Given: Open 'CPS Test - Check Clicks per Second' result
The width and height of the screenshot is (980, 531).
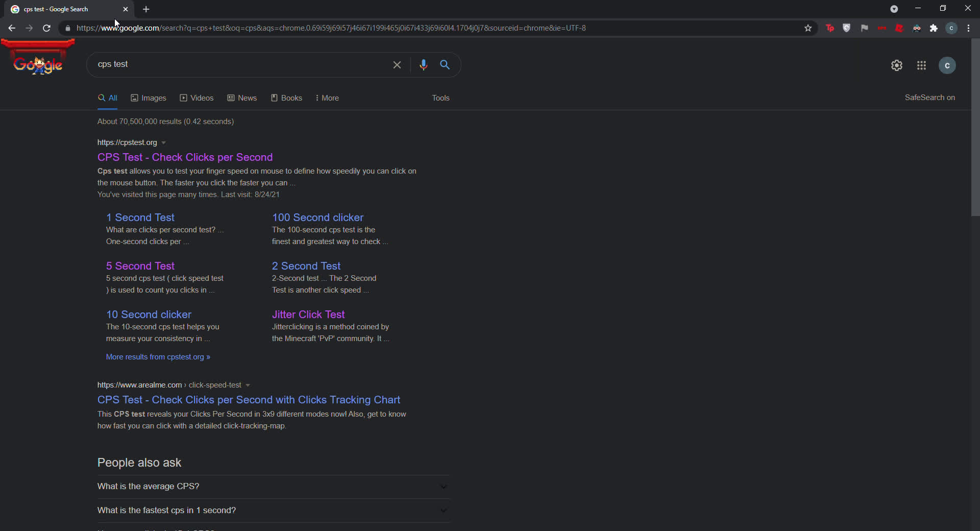Looking at the screenshot, I should tap(185, 157).
